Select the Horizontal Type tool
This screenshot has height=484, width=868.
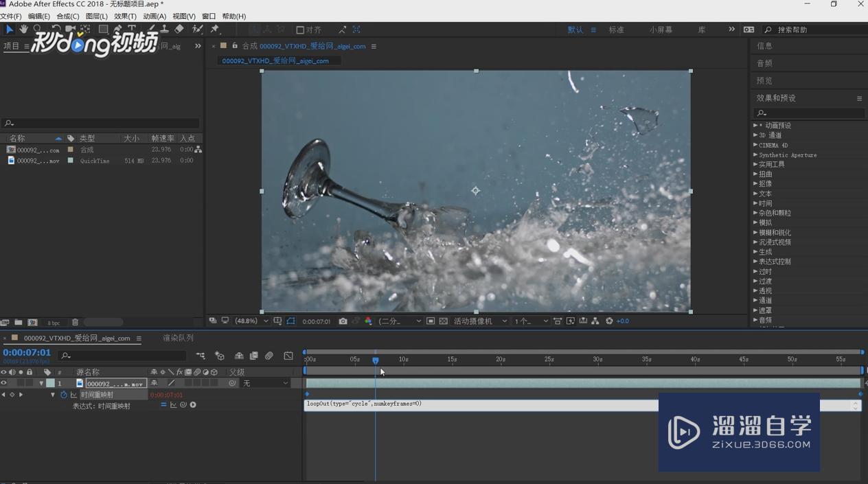pyautogui.click(x=133, y=30)
